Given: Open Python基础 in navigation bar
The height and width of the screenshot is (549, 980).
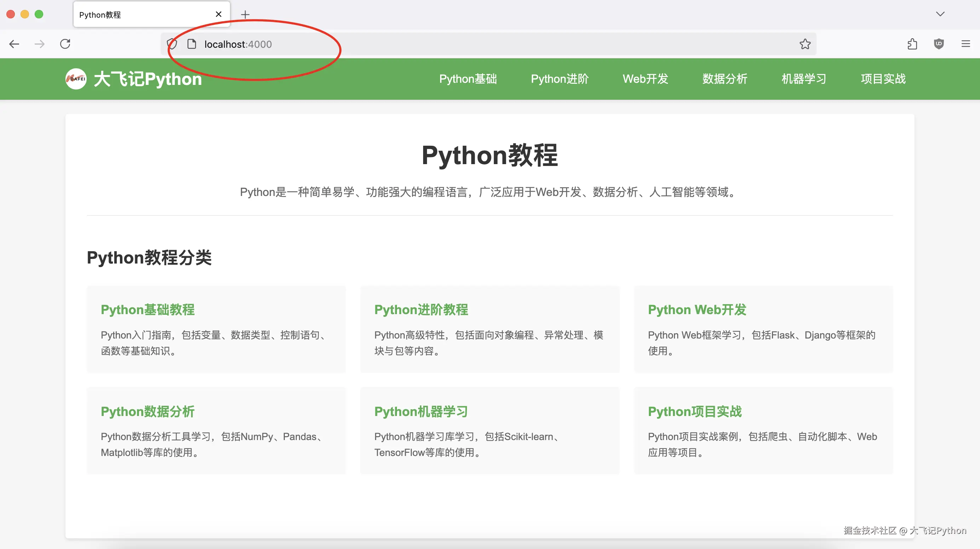Looking at the screenshot, I should [x=468, y=79].
